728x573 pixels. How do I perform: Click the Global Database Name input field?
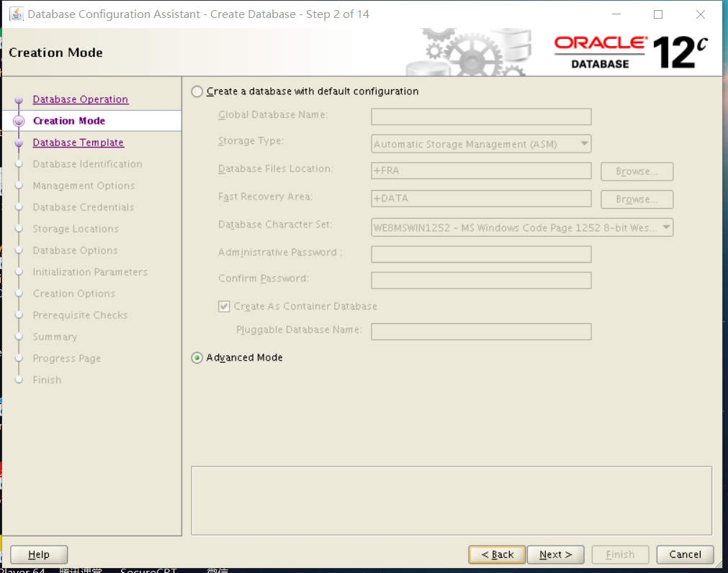coord(480,116)
